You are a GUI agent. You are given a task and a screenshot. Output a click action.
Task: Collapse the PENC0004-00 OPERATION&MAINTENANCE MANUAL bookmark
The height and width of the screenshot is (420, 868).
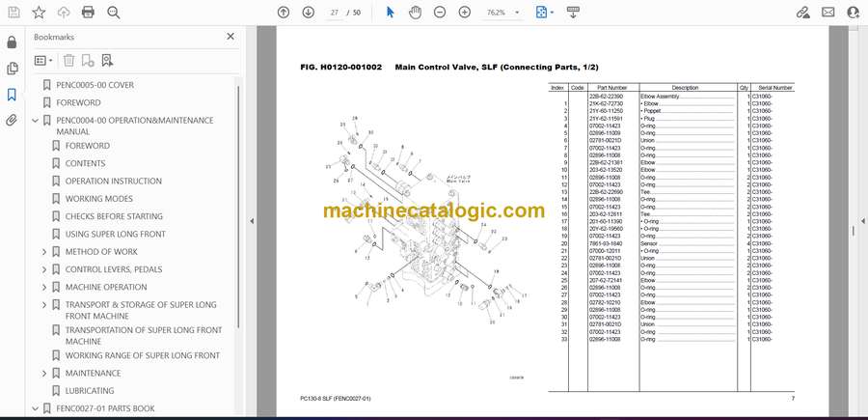36,121
